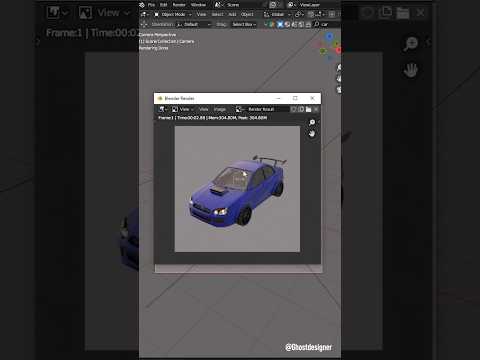Click the zoom magnifier icon in render window
The height and width of the screenshot is (360, 480).
312,122
